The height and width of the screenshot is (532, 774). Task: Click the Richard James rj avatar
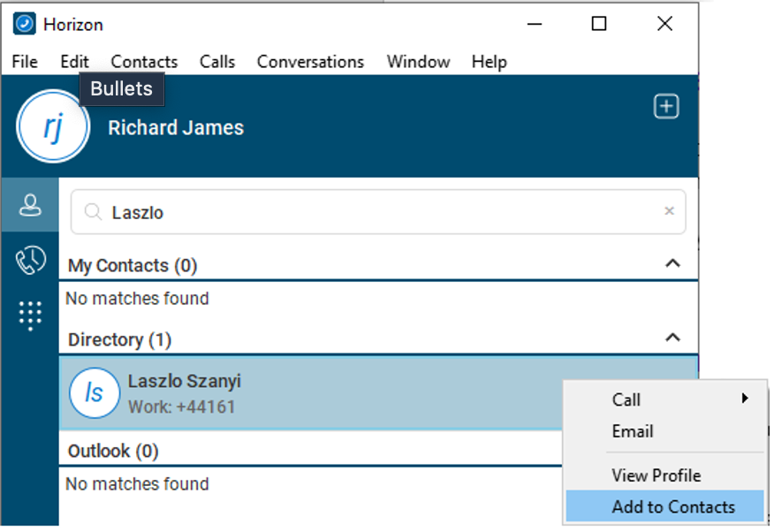click(x=53, y=126)
